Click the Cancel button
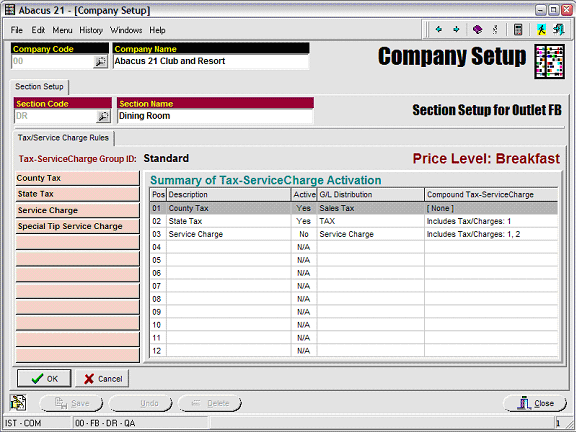The height and width of the screenshot is (432, 576). click(102, 379)
